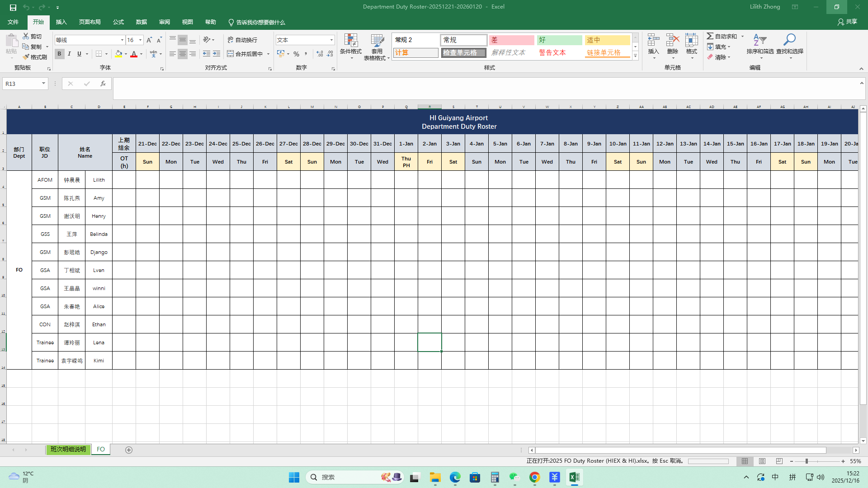Click the Find and Select magnifier icon

point(789,41)
